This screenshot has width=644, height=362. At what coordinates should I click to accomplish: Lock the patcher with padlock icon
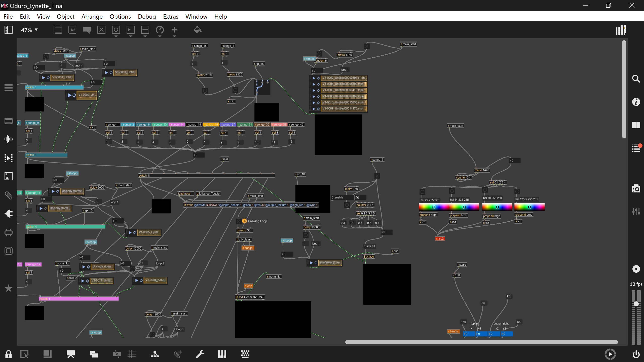pos(8,354)
